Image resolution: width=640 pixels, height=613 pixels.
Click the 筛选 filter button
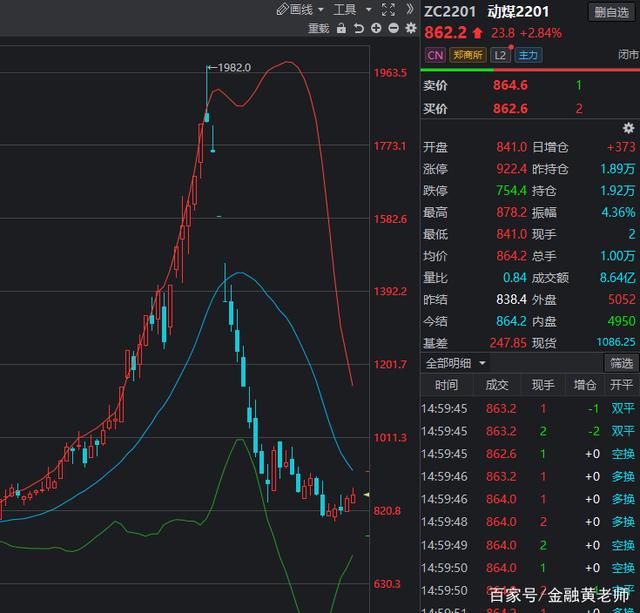[621, 363]
